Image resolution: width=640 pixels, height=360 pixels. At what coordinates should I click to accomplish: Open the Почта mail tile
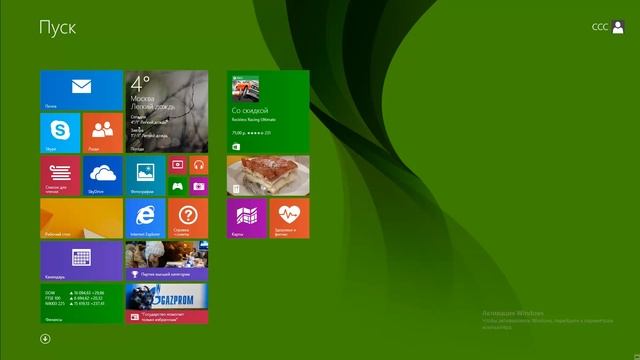click(82, 90)
